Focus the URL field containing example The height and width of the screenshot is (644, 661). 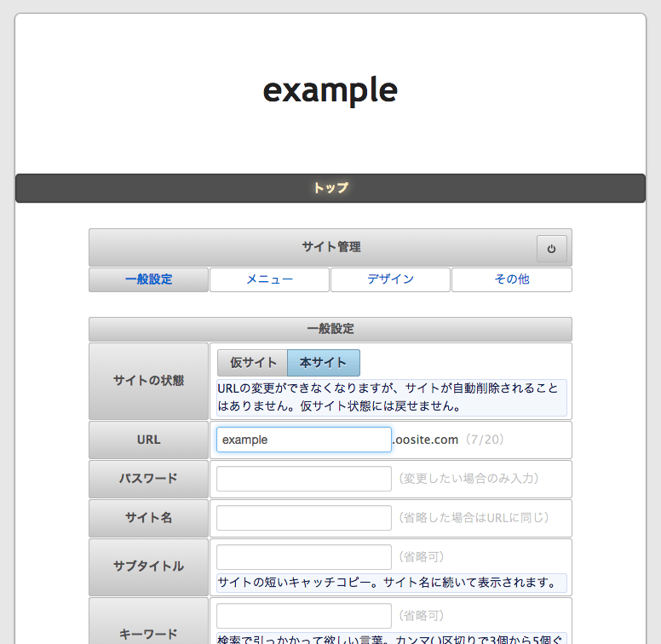pos(303,440)
